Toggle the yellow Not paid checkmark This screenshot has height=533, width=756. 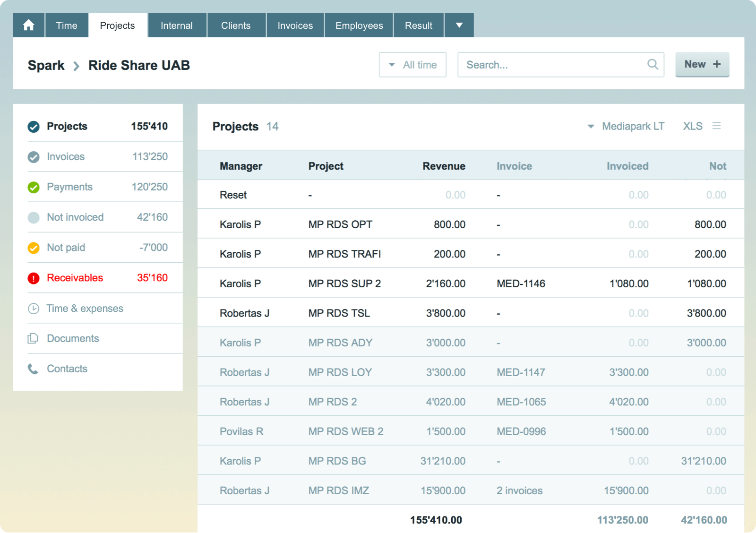[x=33, y=248]
